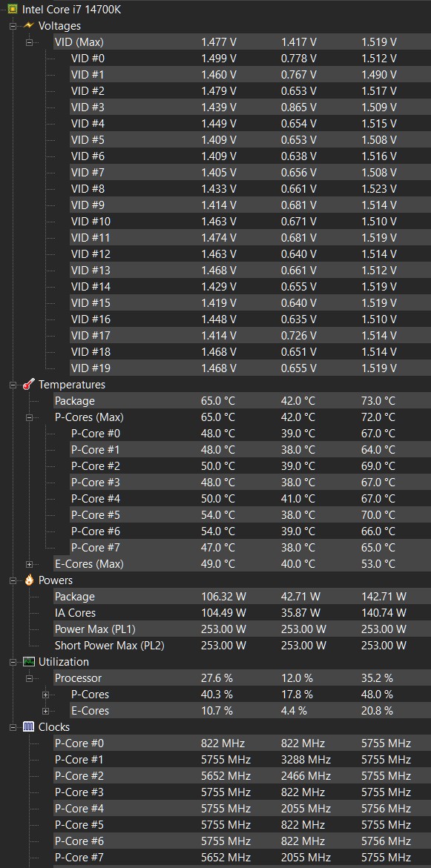
Task: Select the Power Max (PL1) row
Action: point(242,629)
